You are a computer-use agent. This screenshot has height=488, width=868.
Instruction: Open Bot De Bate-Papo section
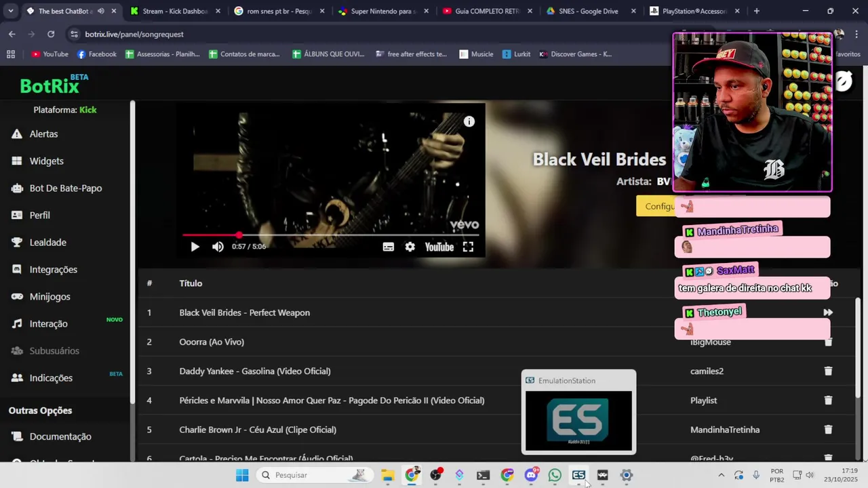click(66, 188)
